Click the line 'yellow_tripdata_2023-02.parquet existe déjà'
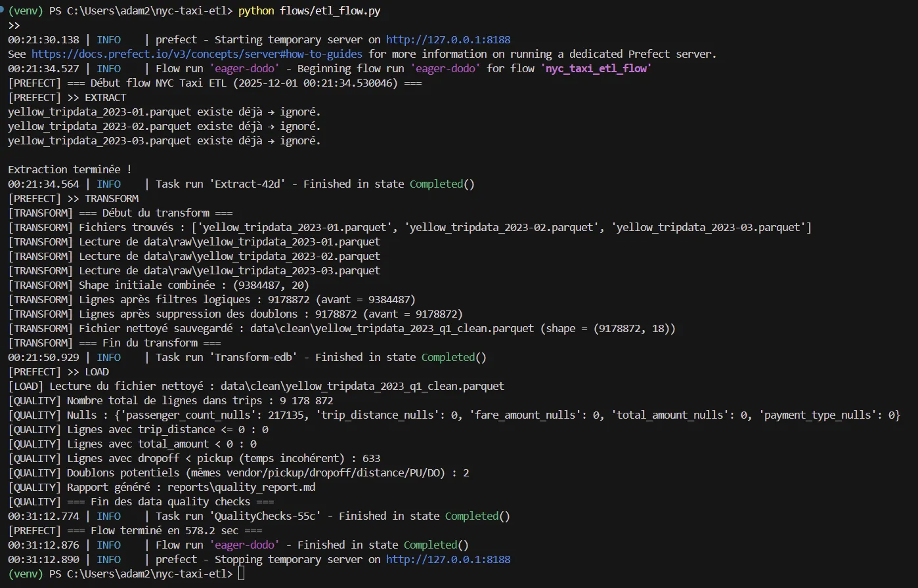 click(x=164, y=127)
